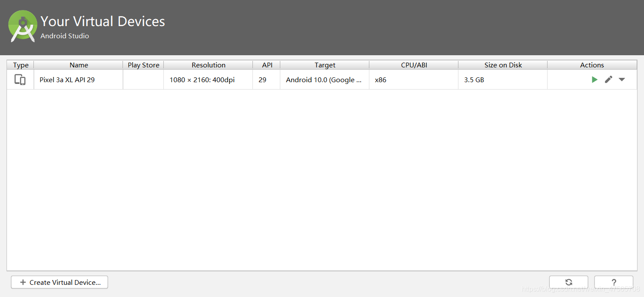Open more actions dropdown arrow for Pixel 3a XL
644x297 pixels.
(x=622, y=80)
